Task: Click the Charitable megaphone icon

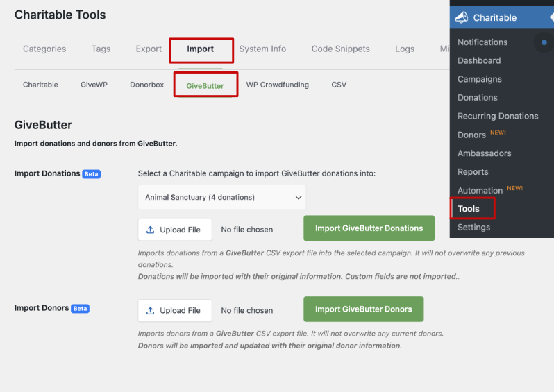Action: coord(462,17)
